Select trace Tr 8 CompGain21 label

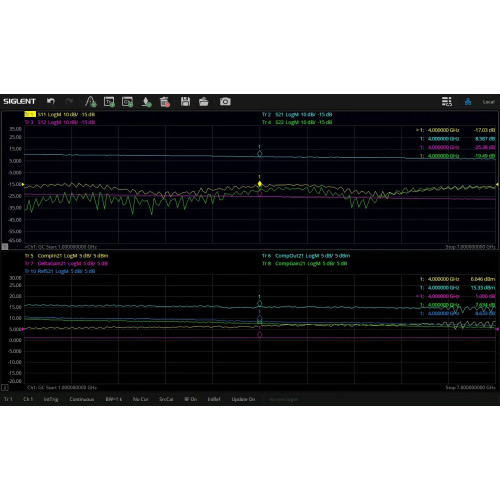pos(305,263)
